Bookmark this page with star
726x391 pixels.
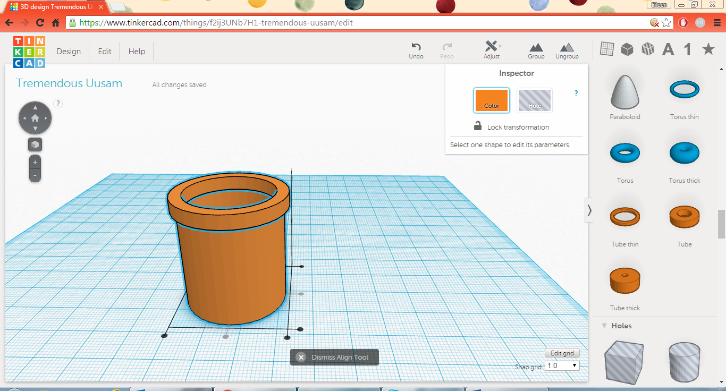(666, 23)
